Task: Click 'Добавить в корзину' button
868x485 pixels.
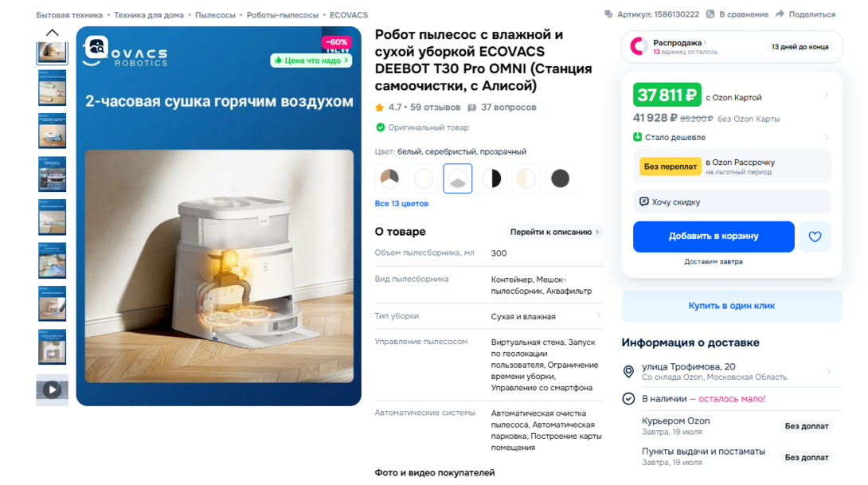Action: point(714,237)
